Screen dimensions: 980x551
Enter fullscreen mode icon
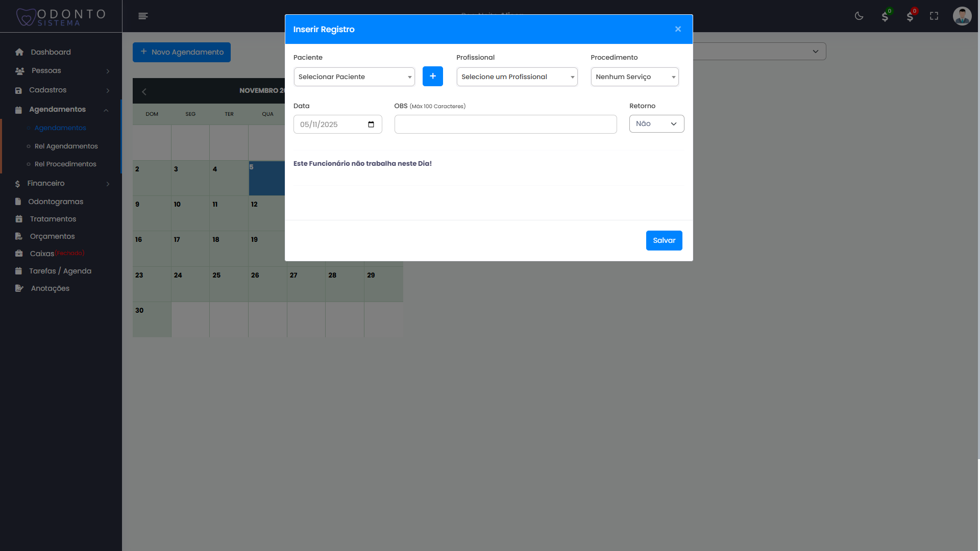pos(934,16)
